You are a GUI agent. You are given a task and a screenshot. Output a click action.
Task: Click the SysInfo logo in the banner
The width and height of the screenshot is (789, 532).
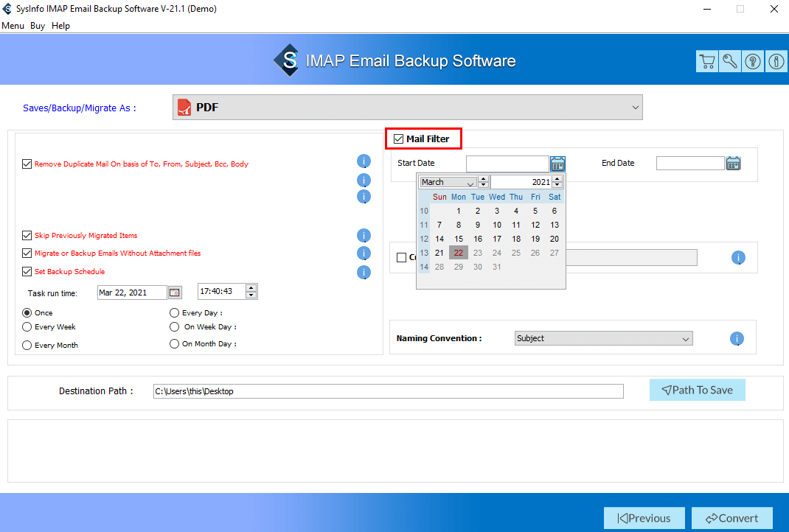click(x=288, y=60)
